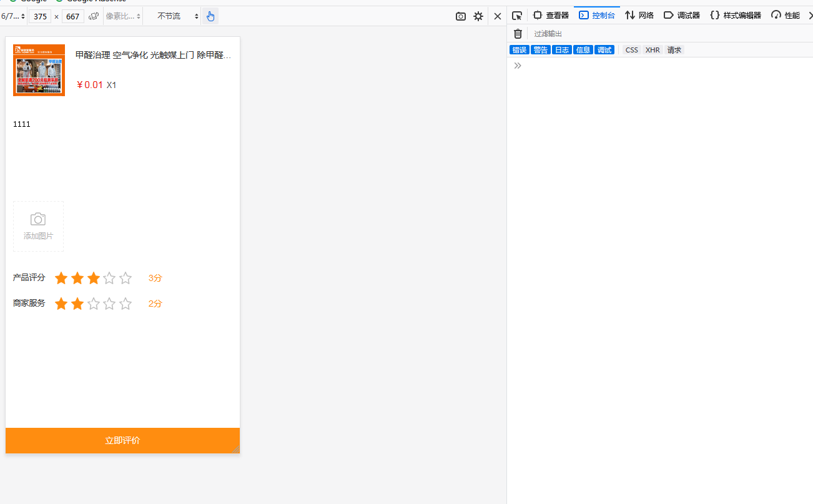Viewport: 813px width, 504px height.
Task: Open responsive design settings gear
Action: point(478,16)
